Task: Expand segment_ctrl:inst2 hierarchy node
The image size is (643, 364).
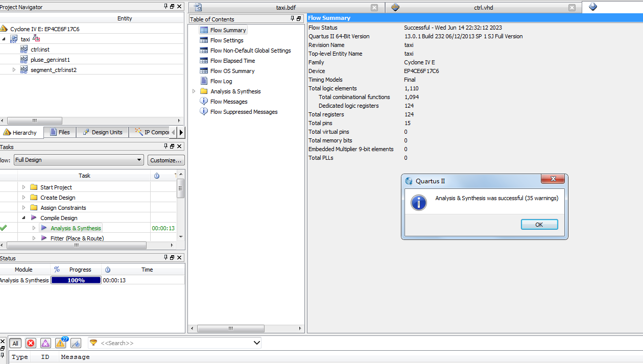Action: (14, 70)
